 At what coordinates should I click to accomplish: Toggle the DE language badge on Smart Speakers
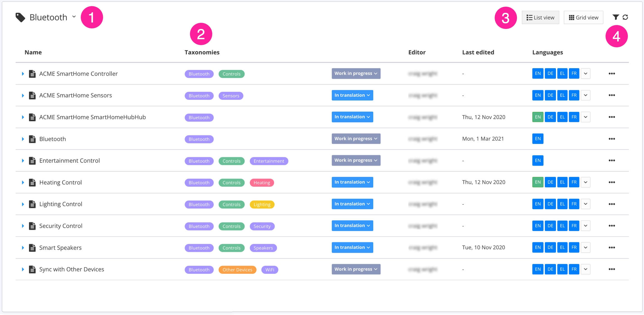tap(550, 247)
